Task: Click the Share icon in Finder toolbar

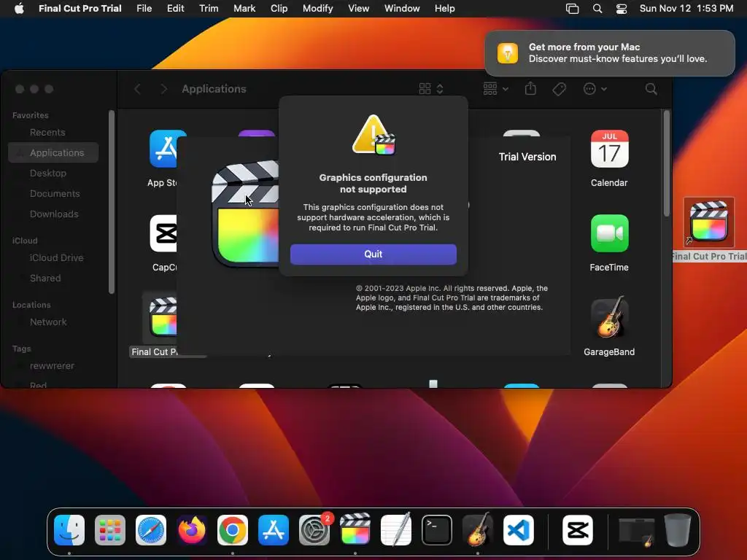Action: tap(530, 89)
